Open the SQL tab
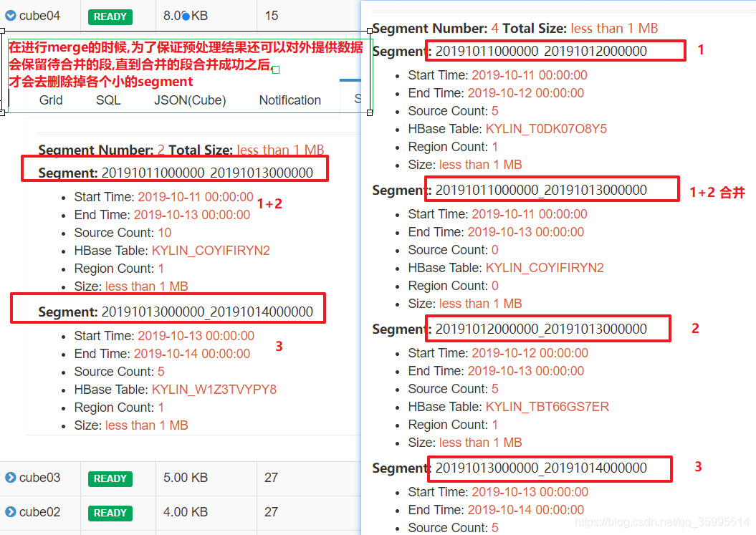The width and height of the screenshot is (756, 535). 108,100
